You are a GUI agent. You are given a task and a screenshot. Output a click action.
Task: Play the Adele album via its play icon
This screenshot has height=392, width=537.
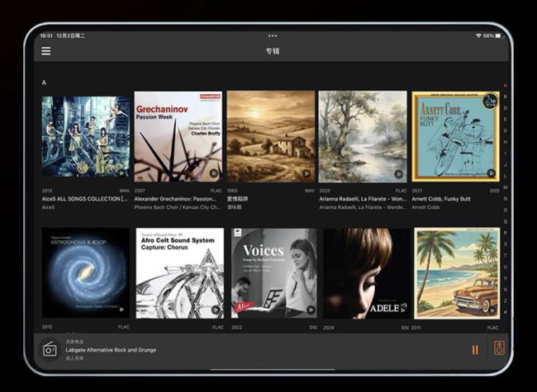399,309
